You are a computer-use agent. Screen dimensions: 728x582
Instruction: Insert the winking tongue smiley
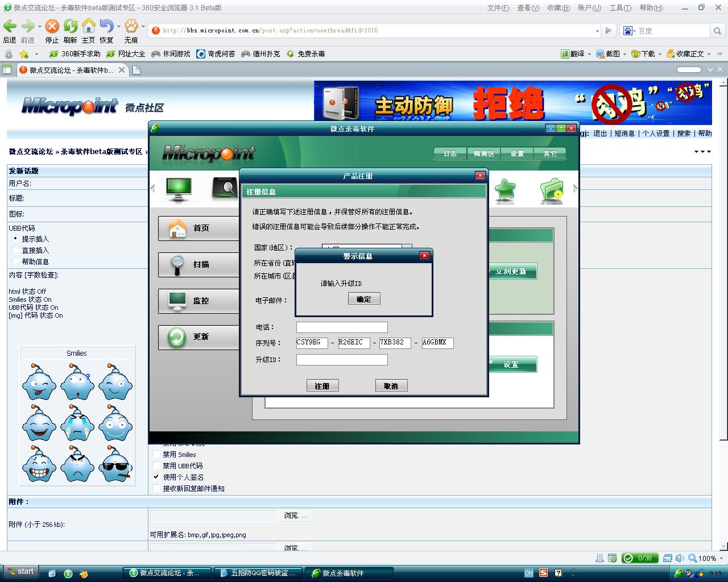point(39,383)
